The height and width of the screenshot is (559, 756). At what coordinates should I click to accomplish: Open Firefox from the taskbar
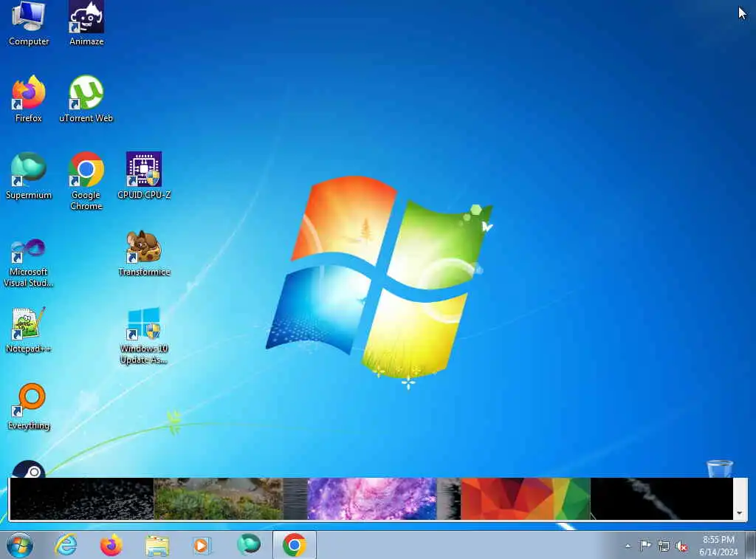pos(111,545)
